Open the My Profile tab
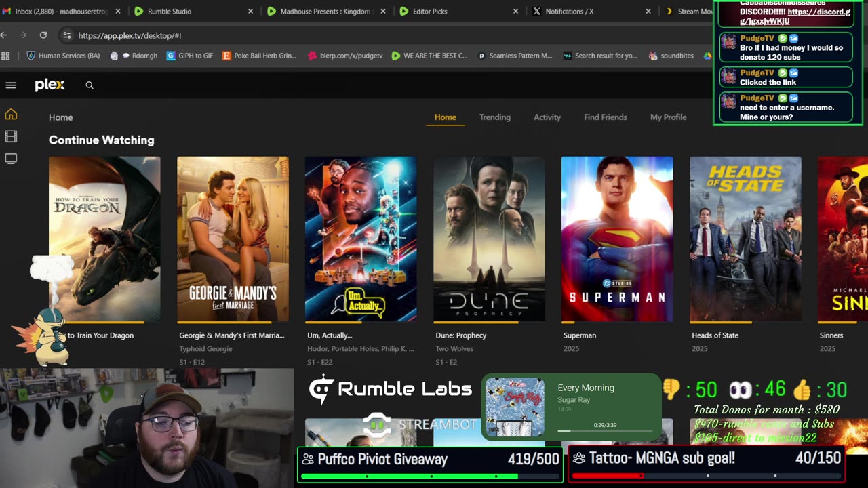Screen dimensions: 868x488 coord(669,117)
